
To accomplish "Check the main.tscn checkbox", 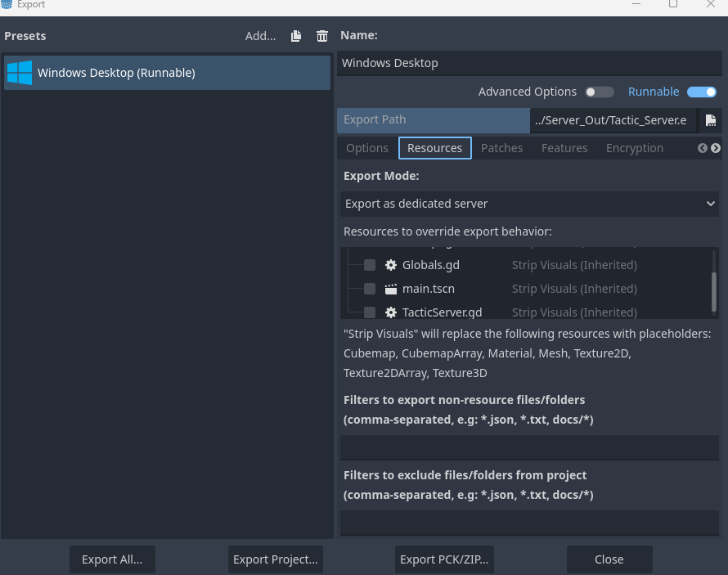I will click(370, 289).
